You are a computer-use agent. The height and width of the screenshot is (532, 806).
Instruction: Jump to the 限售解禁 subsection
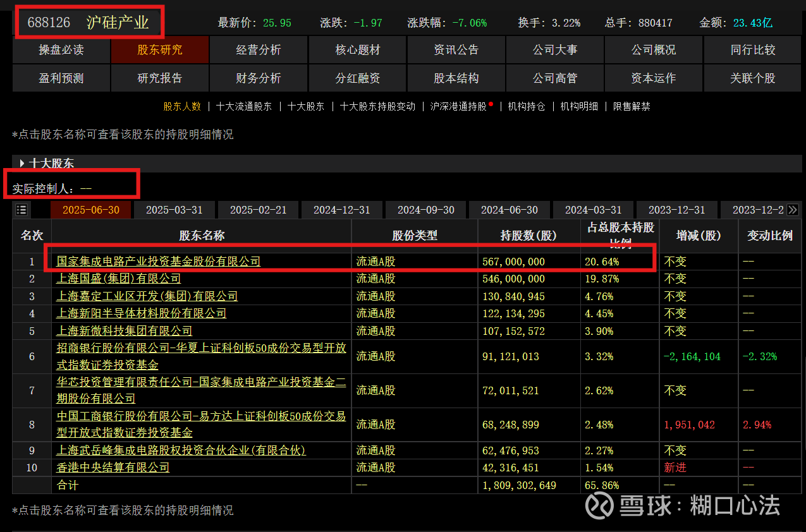632,107
